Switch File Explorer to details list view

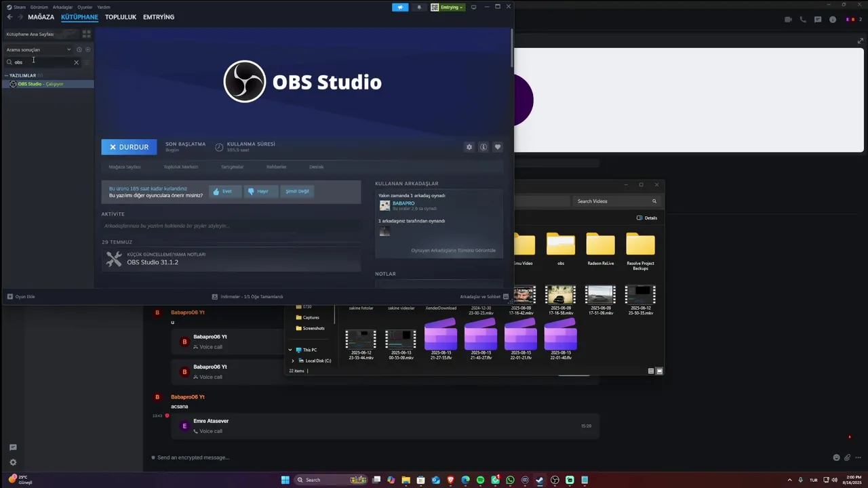pyautogui.click(x=651, y=371)
